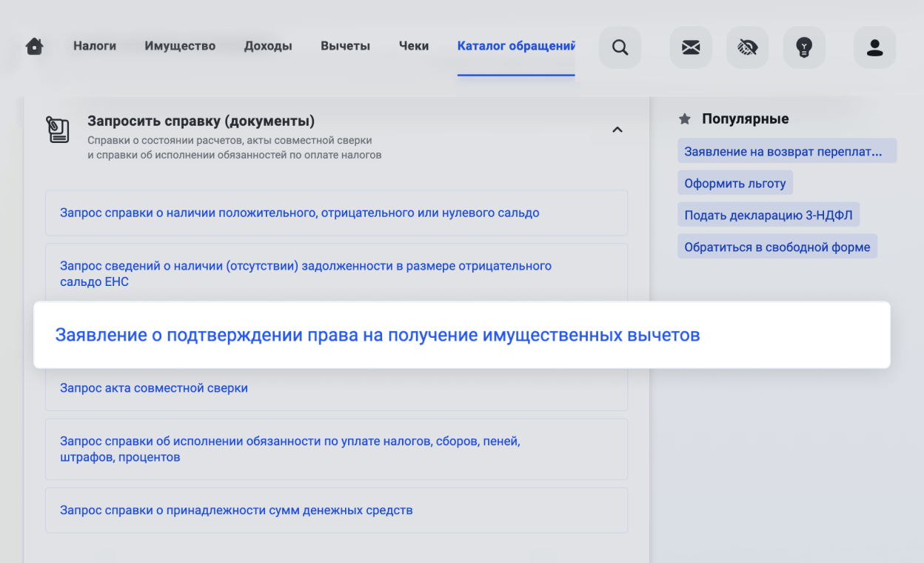
Task: Click the star icon beside Популярные
Action: (x=685, y=119)
